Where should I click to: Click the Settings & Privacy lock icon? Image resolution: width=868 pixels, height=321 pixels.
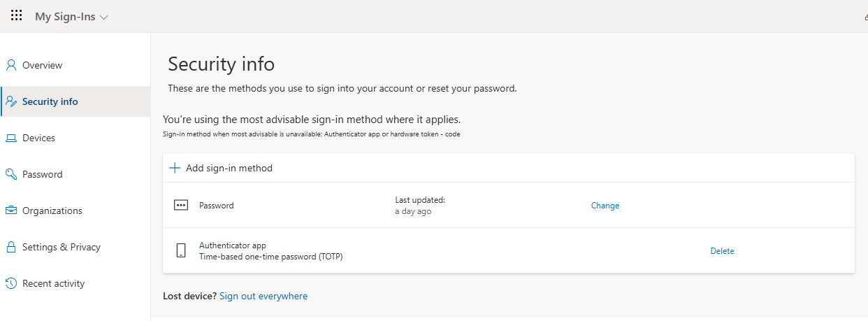click(x=11, y=247)
